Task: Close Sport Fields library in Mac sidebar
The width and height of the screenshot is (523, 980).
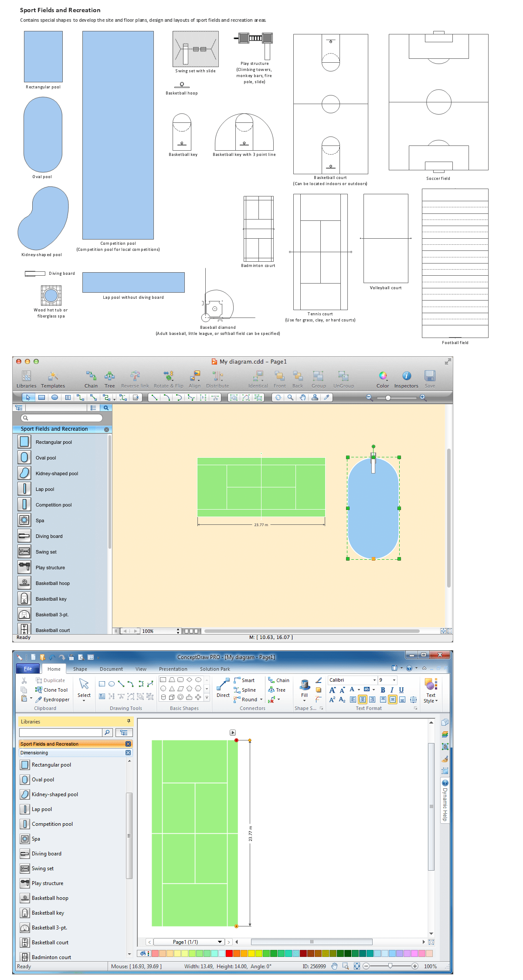Action: coord(106,429)
